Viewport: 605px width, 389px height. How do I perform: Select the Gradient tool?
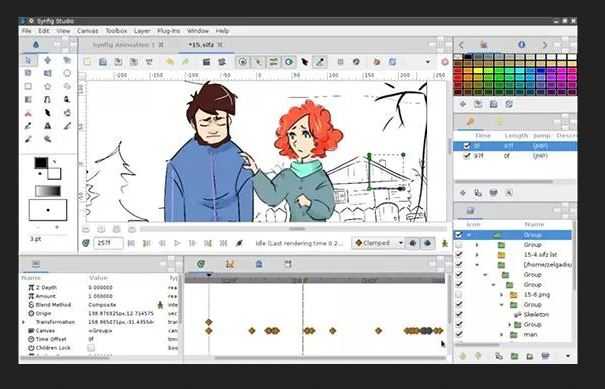[x=28, y=100]
